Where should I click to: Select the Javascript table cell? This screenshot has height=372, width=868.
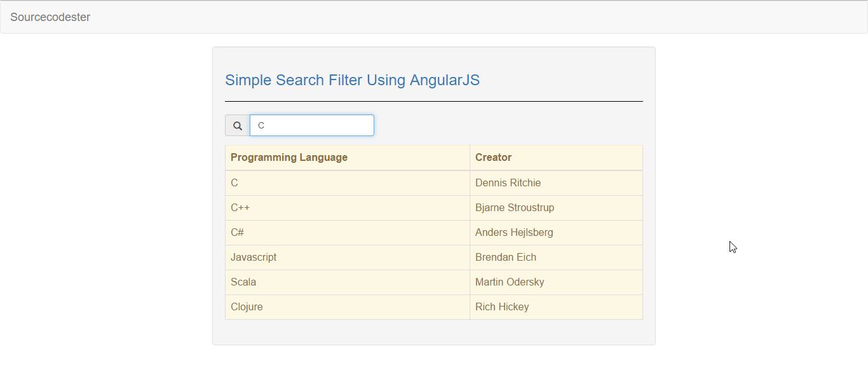tap(348, 258)
